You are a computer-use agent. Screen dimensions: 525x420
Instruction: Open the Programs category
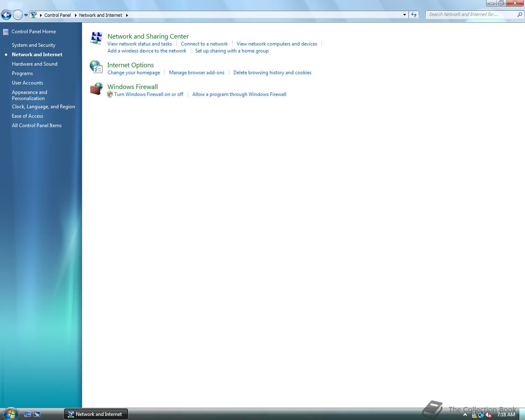tap(22, 73)
